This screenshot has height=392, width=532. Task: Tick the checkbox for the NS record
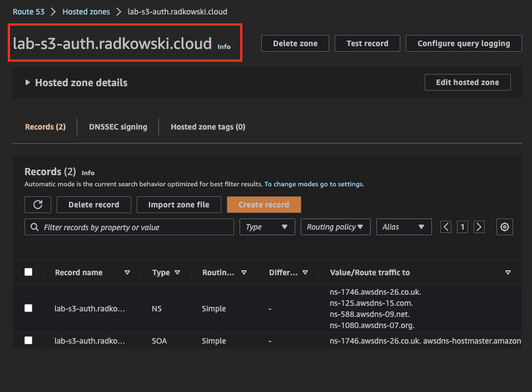point(28,308)
